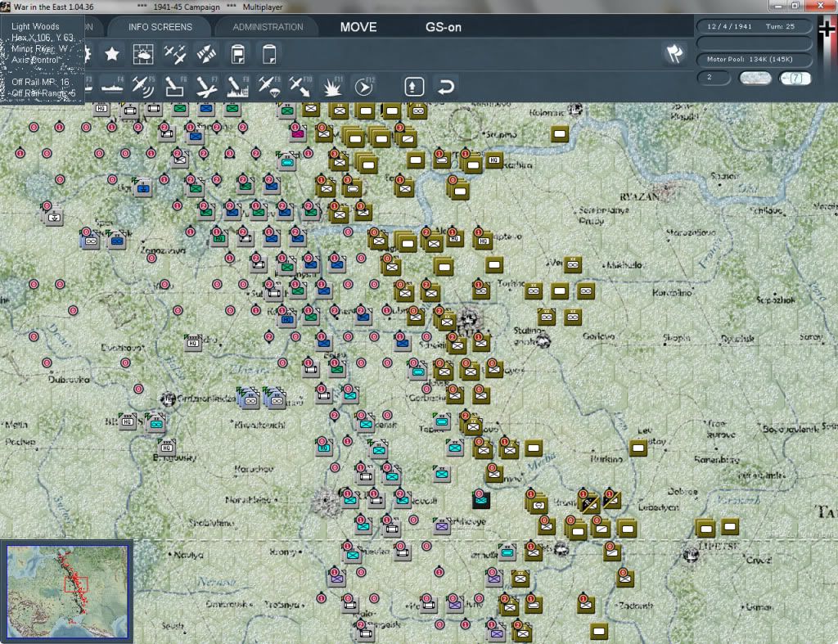Screen dimensions: 838x644
Task: Click the date and Turn 25 field
Action: click(754, 26)
